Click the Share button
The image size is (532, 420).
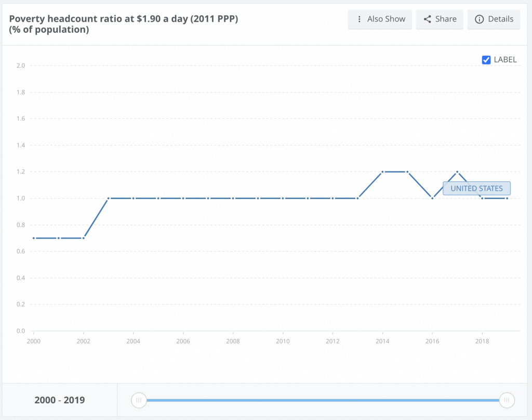(x=440, y=19)
